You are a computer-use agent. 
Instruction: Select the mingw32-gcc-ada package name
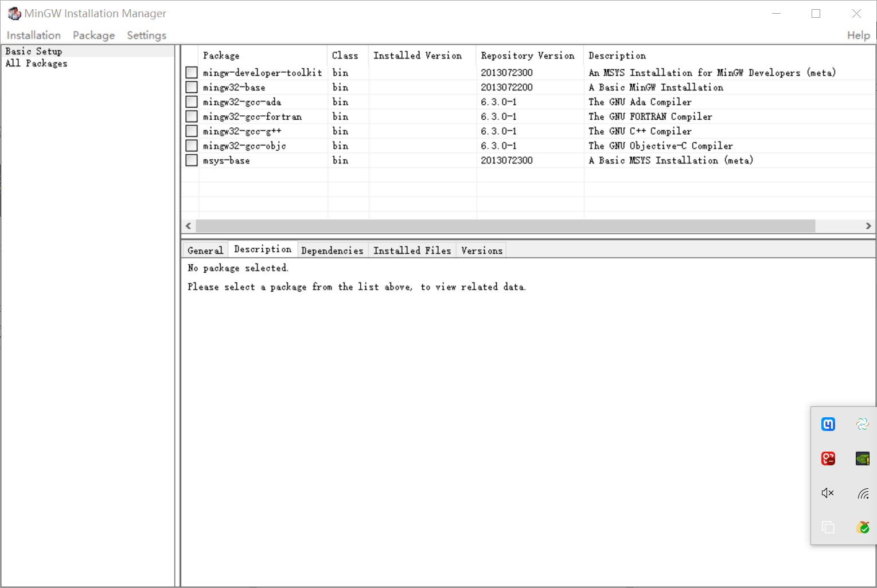pos(241,102)
